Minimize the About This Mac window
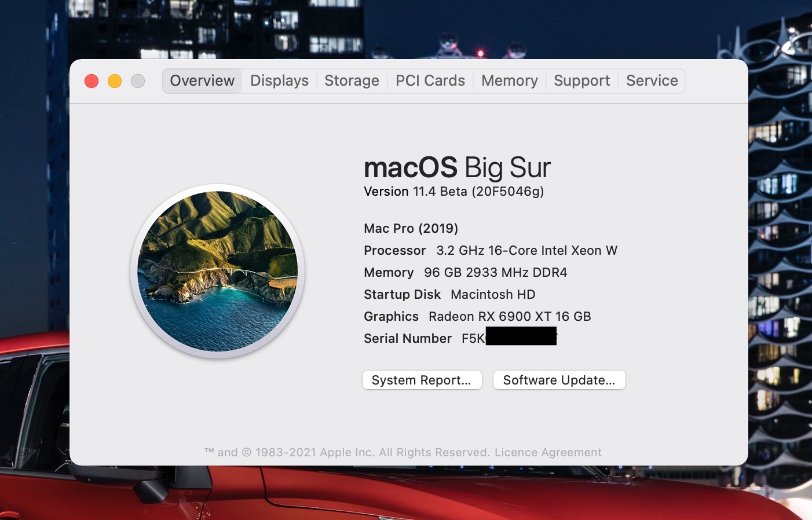The height and width of the screenshot is (520, 812). [115, 81]
